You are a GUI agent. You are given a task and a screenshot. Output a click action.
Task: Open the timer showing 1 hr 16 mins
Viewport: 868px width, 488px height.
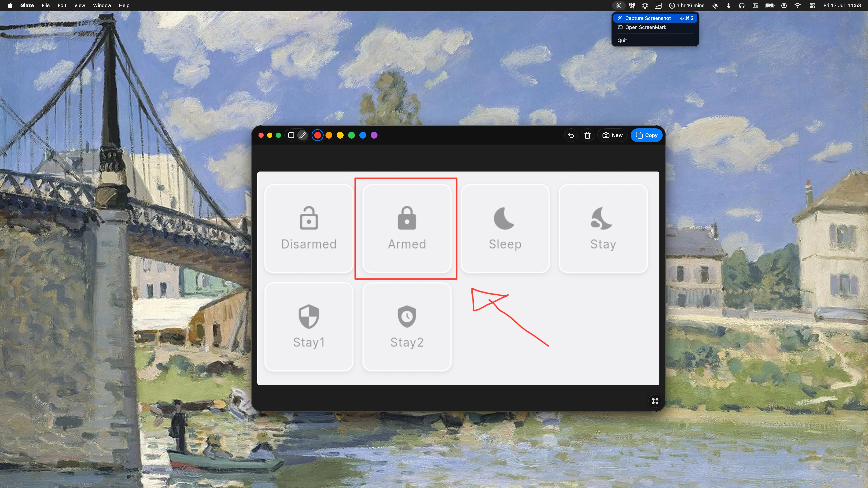tap(687, 5)
